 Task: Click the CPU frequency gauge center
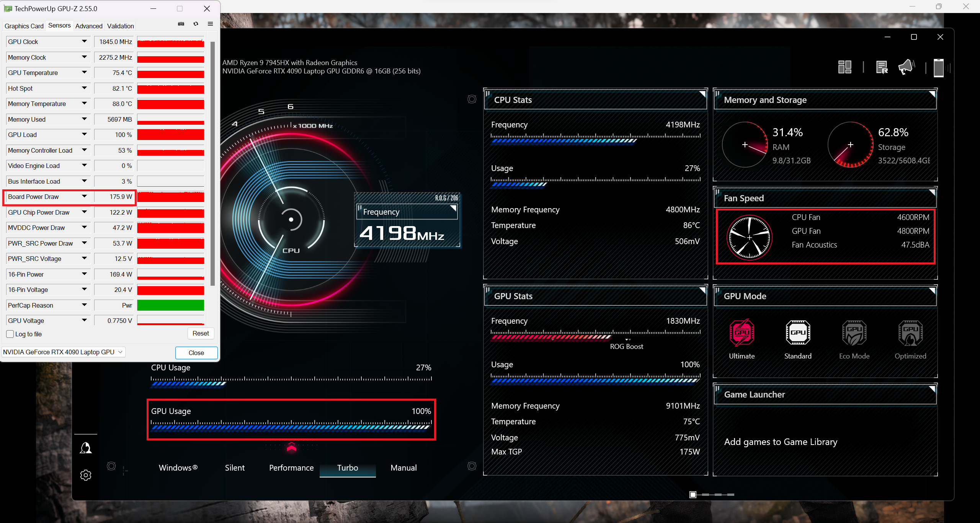pyautogui.click(x=291, y=220)
